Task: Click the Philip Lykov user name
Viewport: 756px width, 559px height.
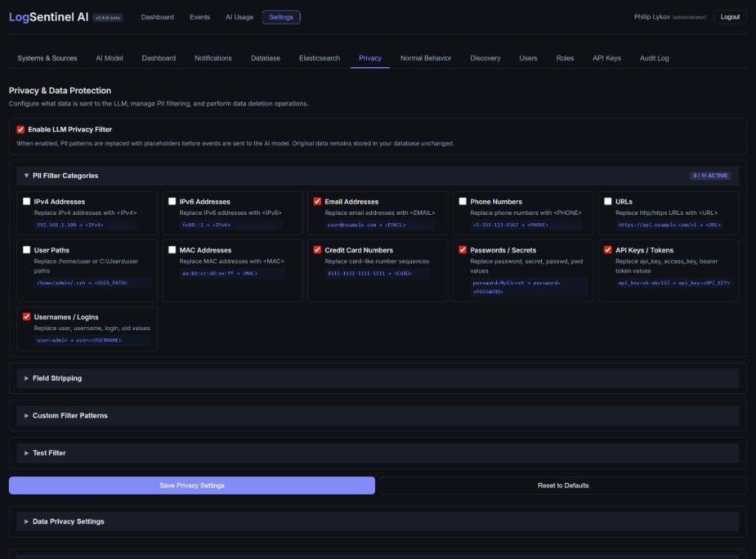Action: click(652, 17)
